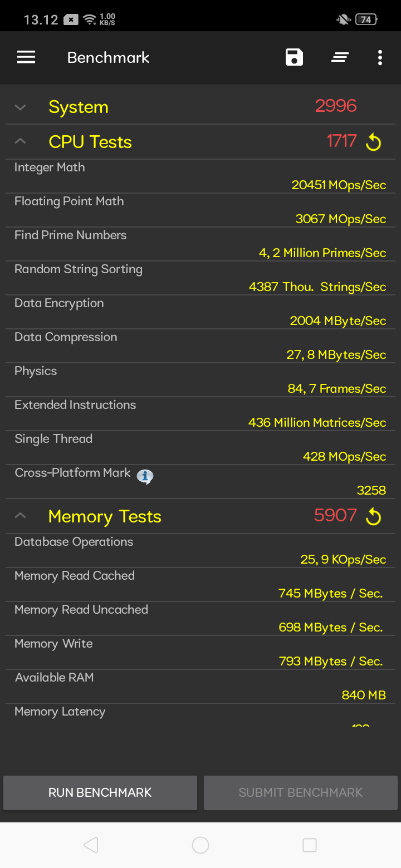Save benchmark results with floppy disk icon
This screenshot has width=401, height=868.
(x=294, y=57)
